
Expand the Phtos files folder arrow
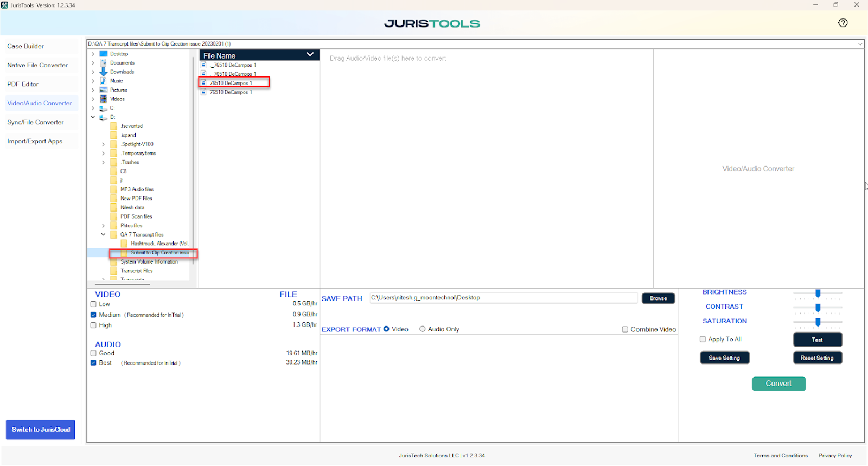click(103, 226)
